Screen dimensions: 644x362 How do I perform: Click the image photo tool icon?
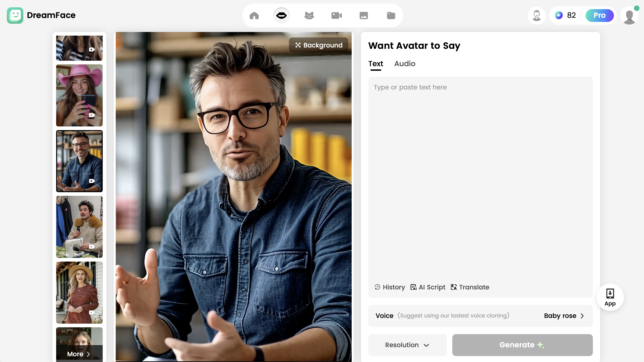tap(364, 16)
